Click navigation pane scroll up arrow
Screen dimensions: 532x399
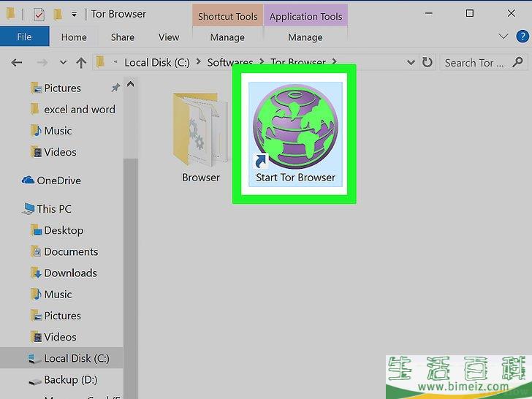click(130, 84)
